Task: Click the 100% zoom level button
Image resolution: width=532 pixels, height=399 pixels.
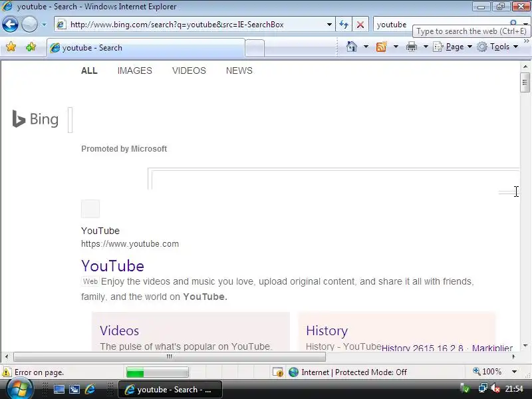Action: pos(487,372)
